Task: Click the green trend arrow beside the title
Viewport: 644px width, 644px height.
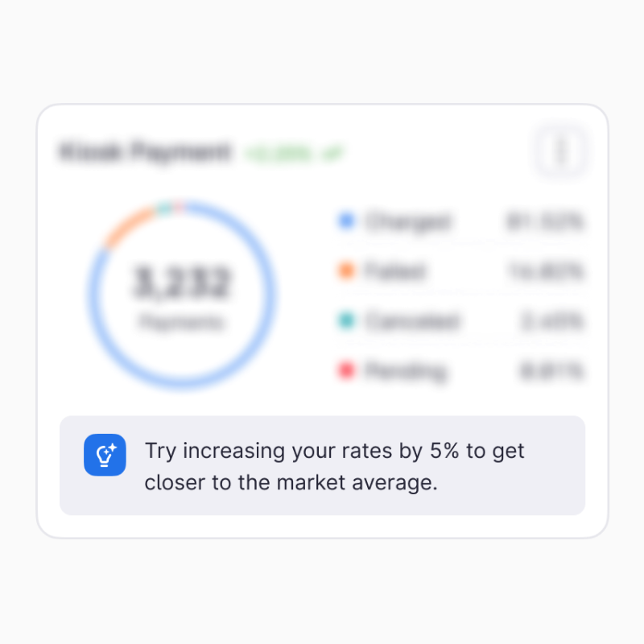Action: coord(328,152)
